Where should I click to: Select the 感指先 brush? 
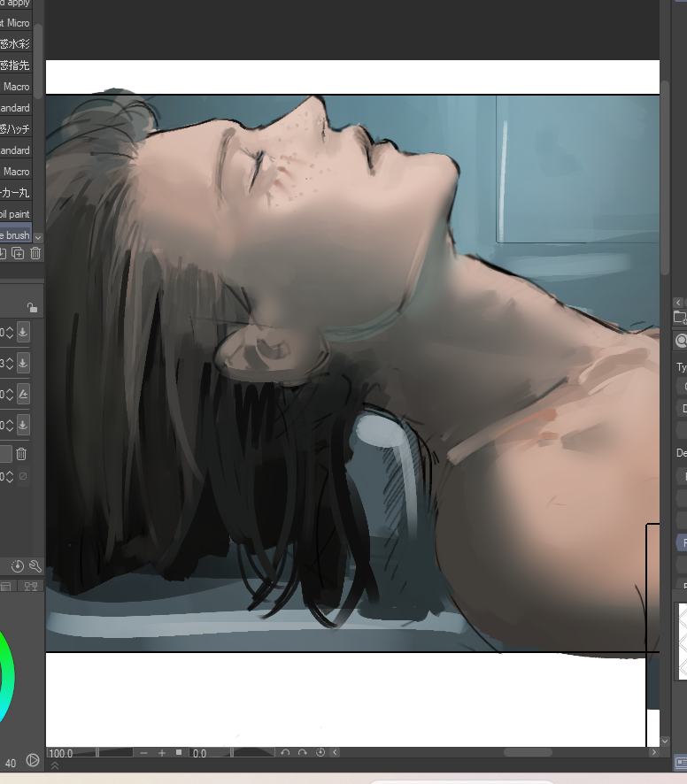(x=16, y=65)
